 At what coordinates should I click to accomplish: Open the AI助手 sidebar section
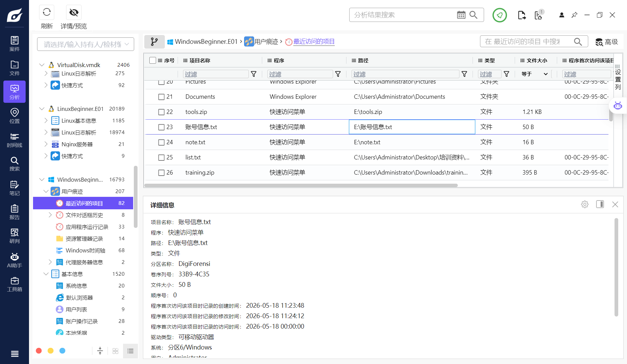(x=14, y=260)
